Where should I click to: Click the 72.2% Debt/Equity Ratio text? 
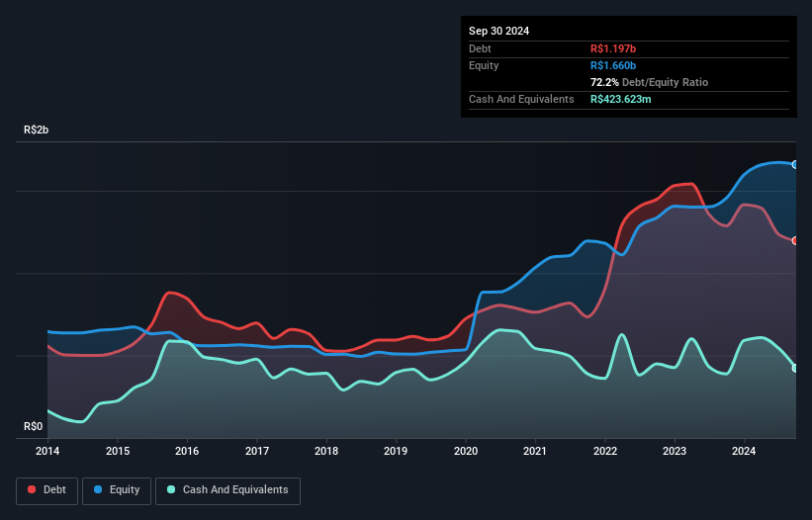click(x=650, y=82)
